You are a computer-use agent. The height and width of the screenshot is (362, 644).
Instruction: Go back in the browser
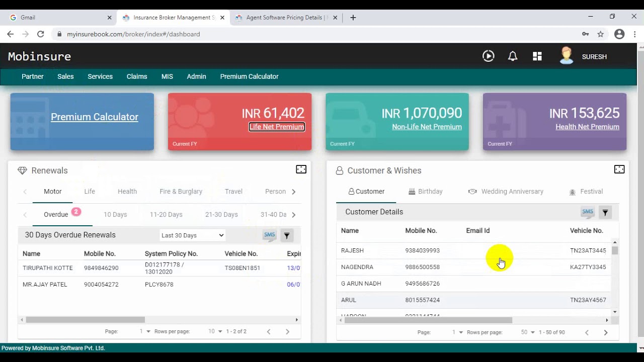click(x=11, y=34)
